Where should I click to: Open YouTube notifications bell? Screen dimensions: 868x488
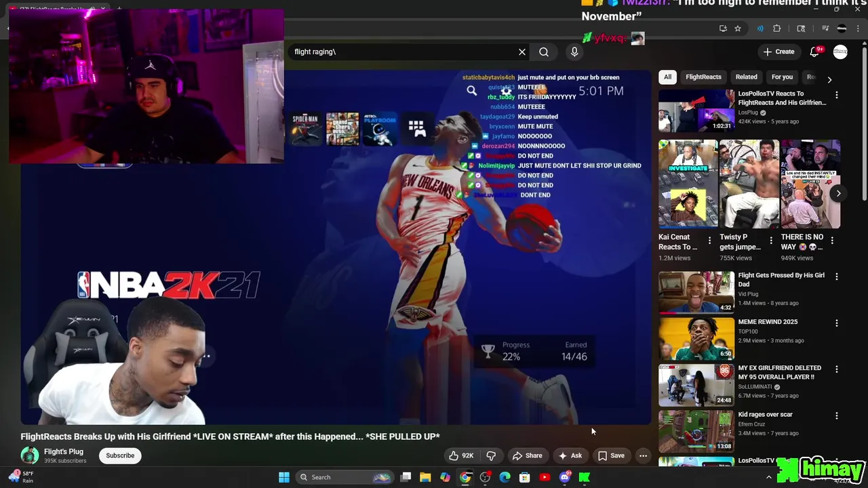point(816,52)
